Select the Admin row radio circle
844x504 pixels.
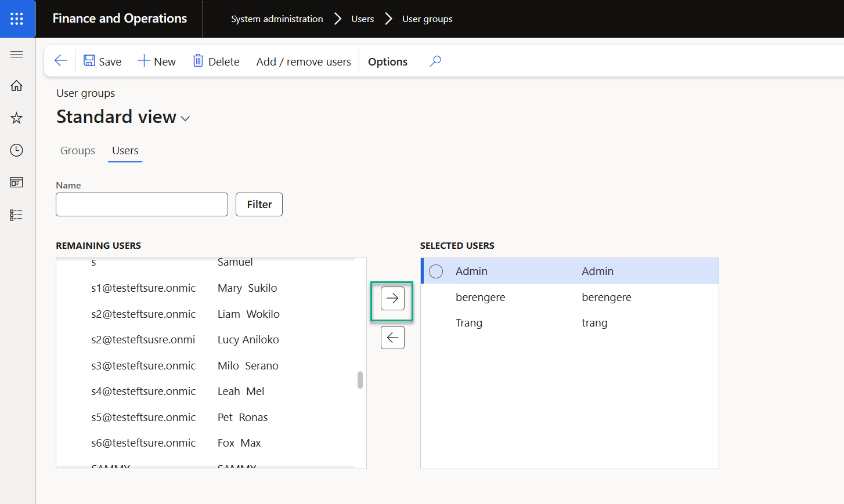point(436,271)
